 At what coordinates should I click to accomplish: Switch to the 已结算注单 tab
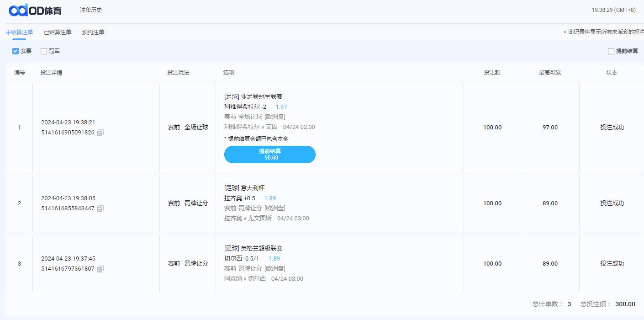click(58, 32)
